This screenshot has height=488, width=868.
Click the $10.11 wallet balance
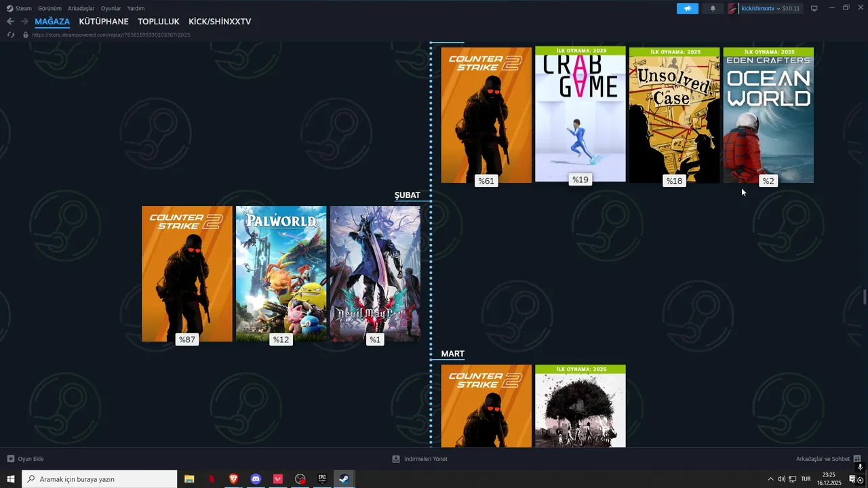(x=791, y=9)
